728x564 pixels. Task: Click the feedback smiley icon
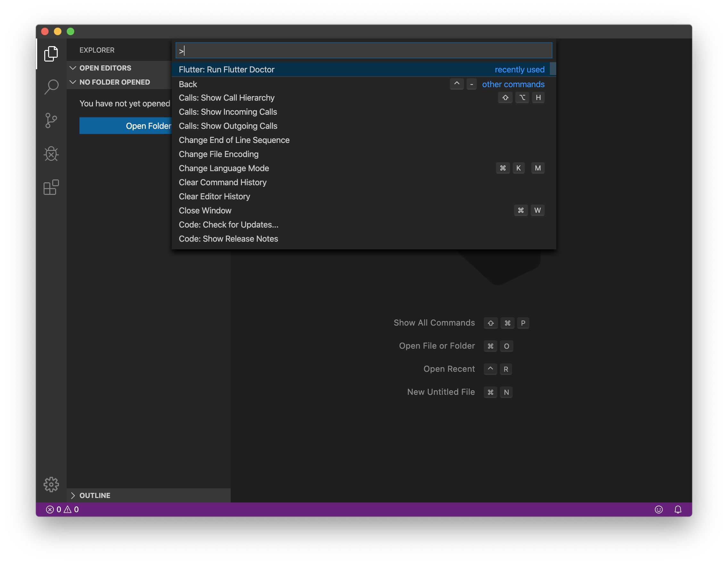point(658,509)
